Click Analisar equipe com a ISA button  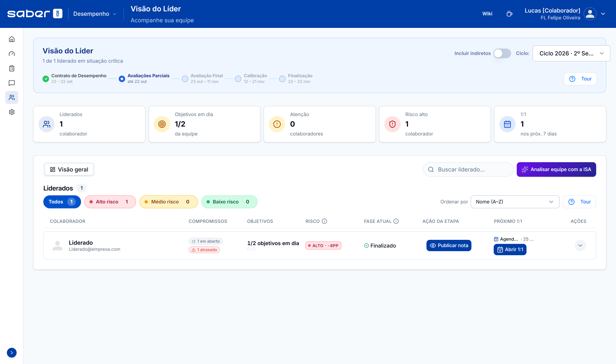pyautogui.click(x=556, y=169)
